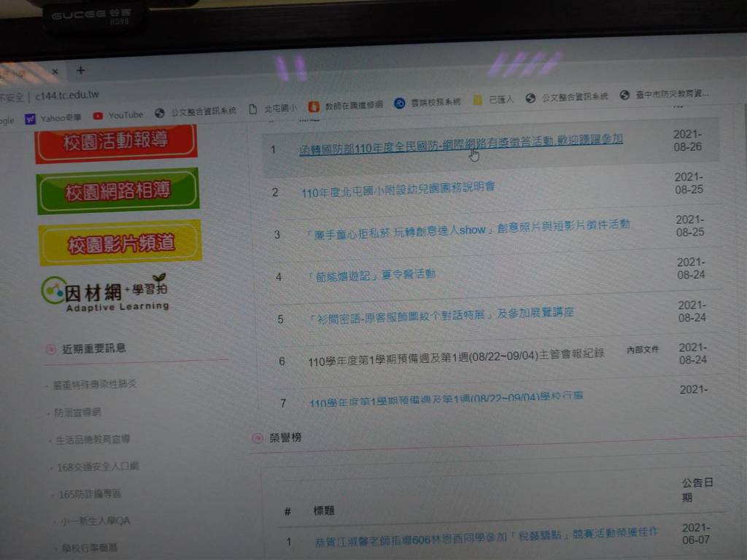Viewport: 747px width, 560px height.
Task: Open the YouTube bookmark
Action: [118, 115]
